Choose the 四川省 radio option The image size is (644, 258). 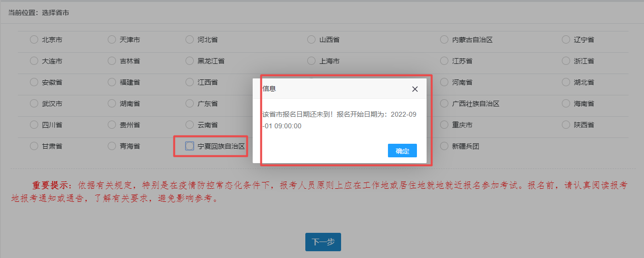click(34, 125)
